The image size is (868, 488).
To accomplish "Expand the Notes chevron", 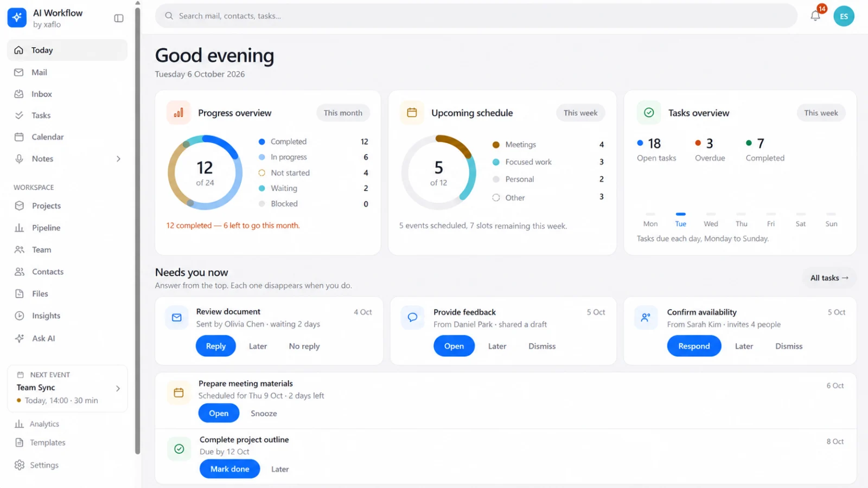I will pos(118,159).
